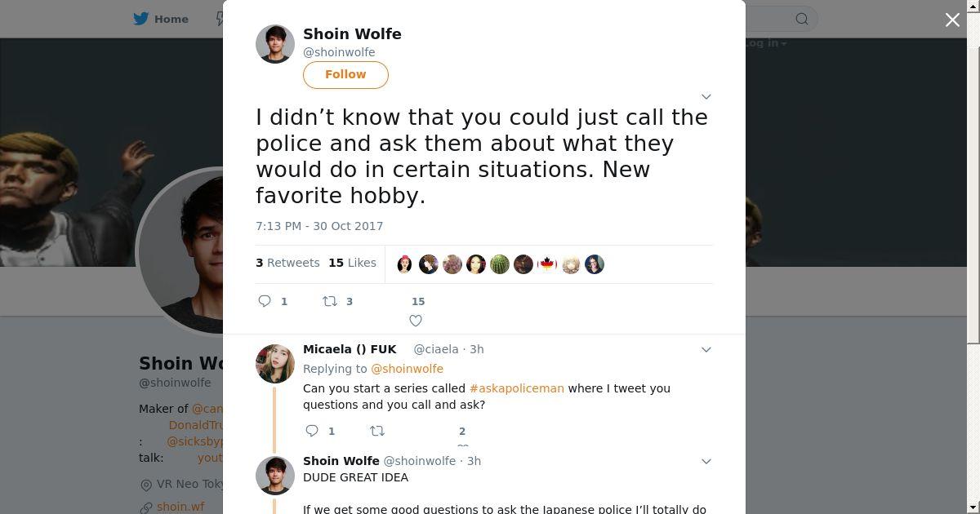Click the Twitter bird Home icon

click(142, 19)
